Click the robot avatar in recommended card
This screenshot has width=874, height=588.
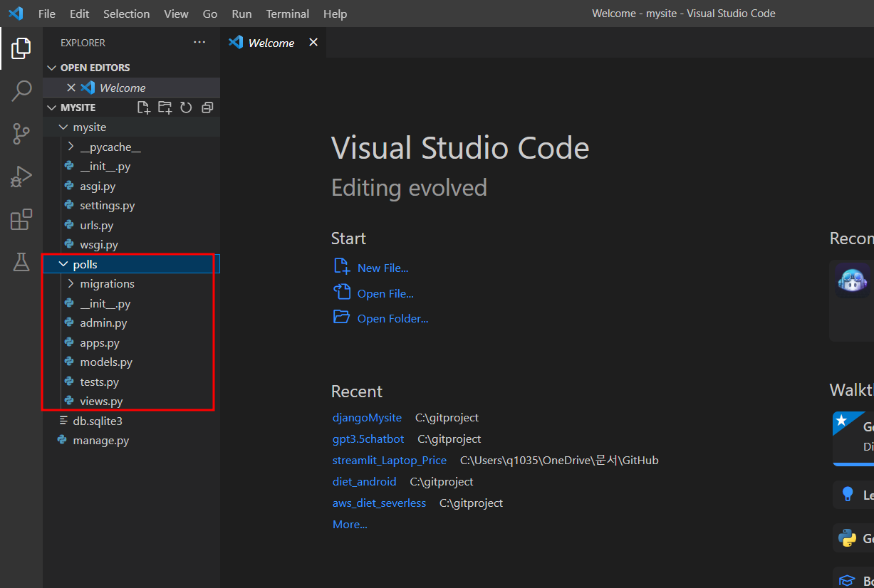[852, 280]
